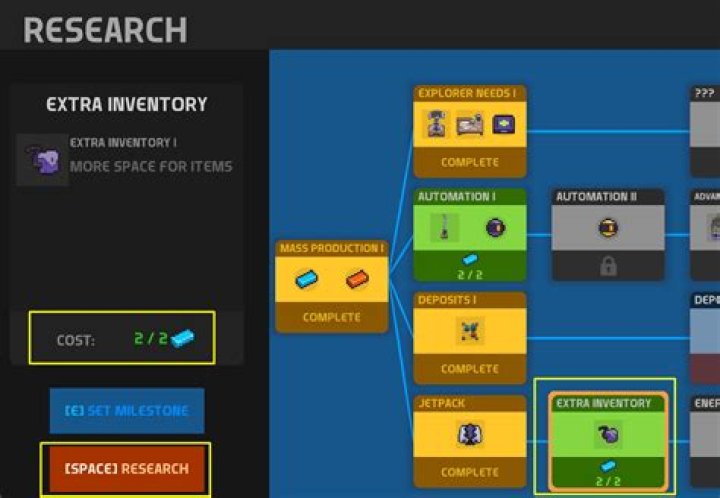Click the COST: label
Screen dimensions: 720x498
pyautogui.click(x=75, y=340)
